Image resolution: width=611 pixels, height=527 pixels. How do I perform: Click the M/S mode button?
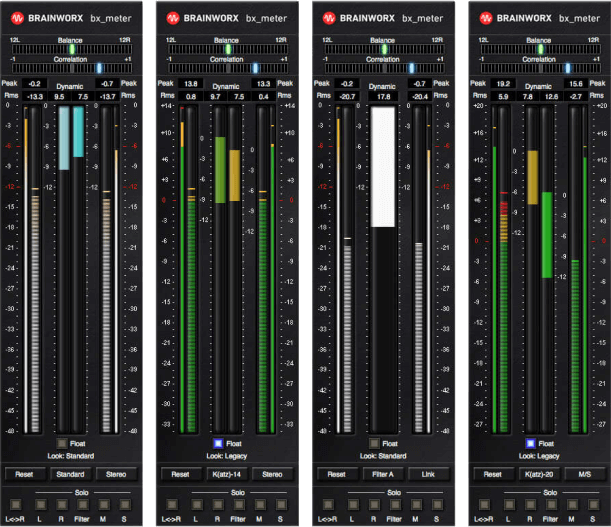[x=585, y=474]
